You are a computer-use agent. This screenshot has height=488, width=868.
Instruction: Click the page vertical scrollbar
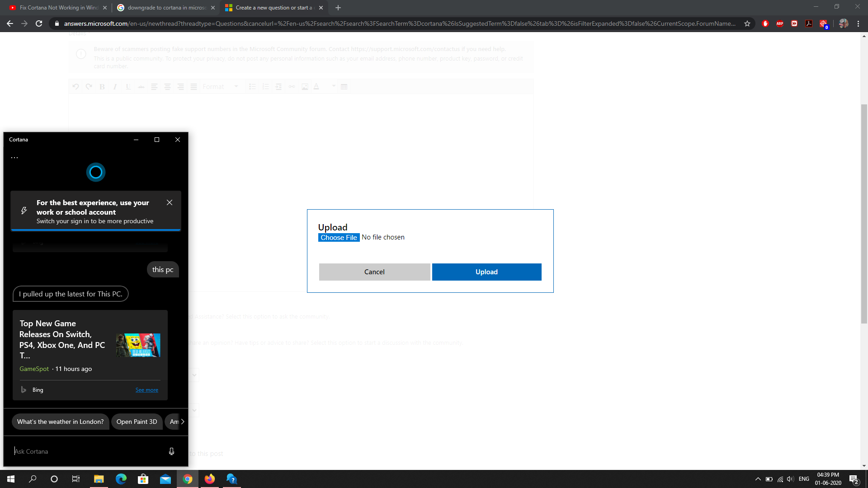click(x=864, y=213)
